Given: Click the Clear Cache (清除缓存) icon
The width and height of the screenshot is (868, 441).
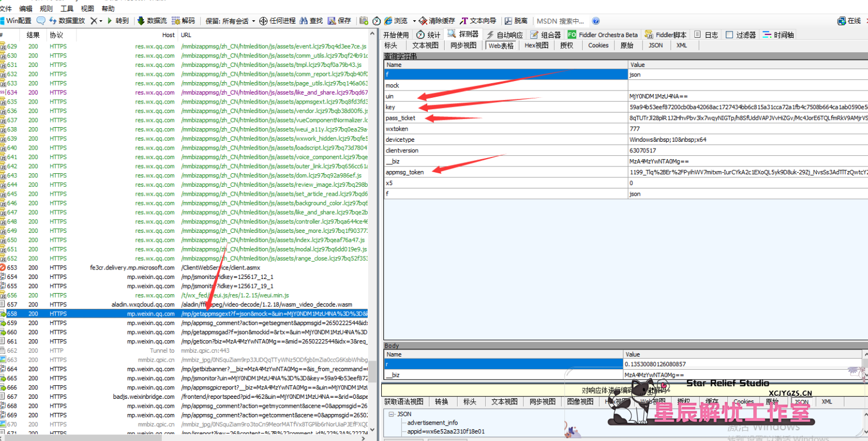Looking at the screenshot, I should 423,21.
